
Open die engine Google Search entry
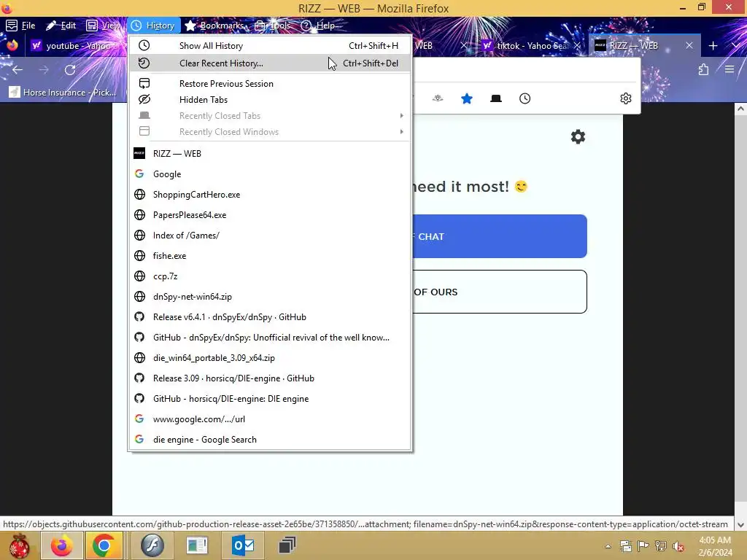[270, 440]
